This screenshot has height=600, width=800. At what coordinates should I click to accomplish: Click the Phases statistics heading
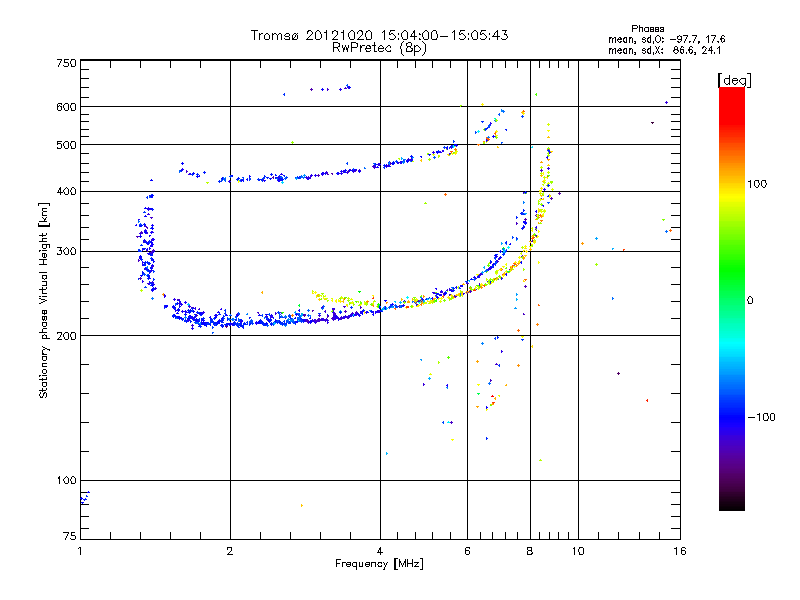point(647,29)
